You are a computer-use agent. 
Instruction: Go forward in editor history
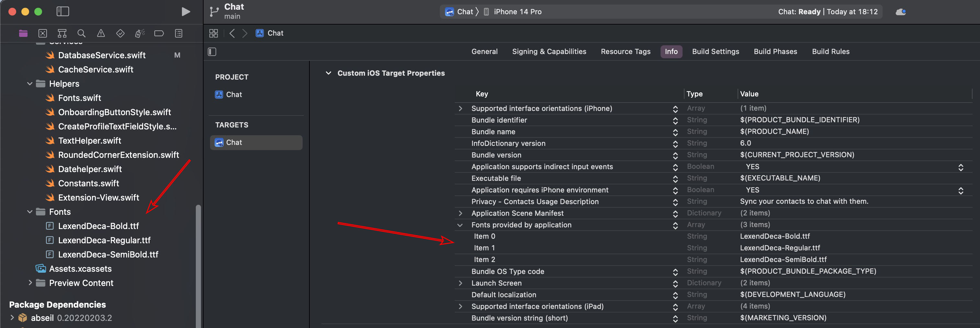(x=245, y=33)
